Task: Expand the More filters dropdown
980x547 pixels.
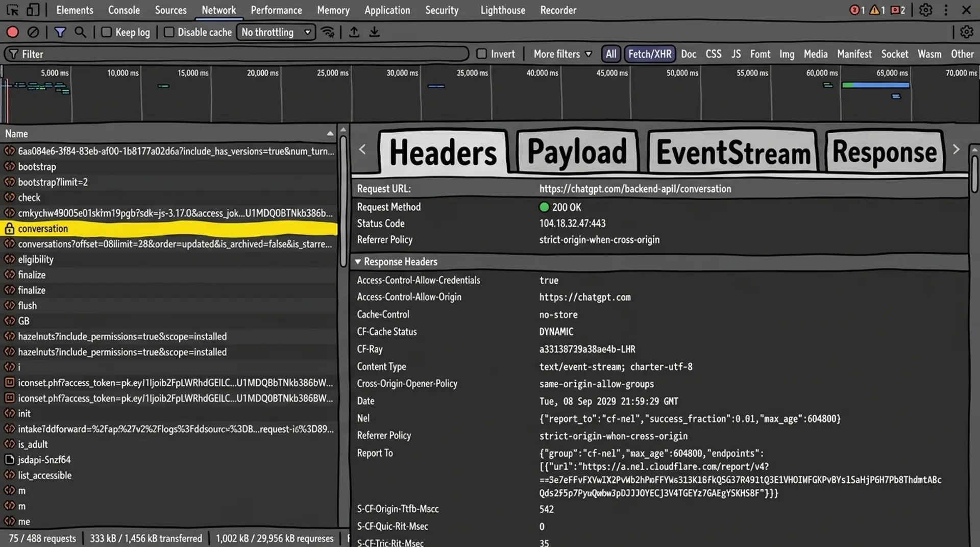Action: pos(562,54)
